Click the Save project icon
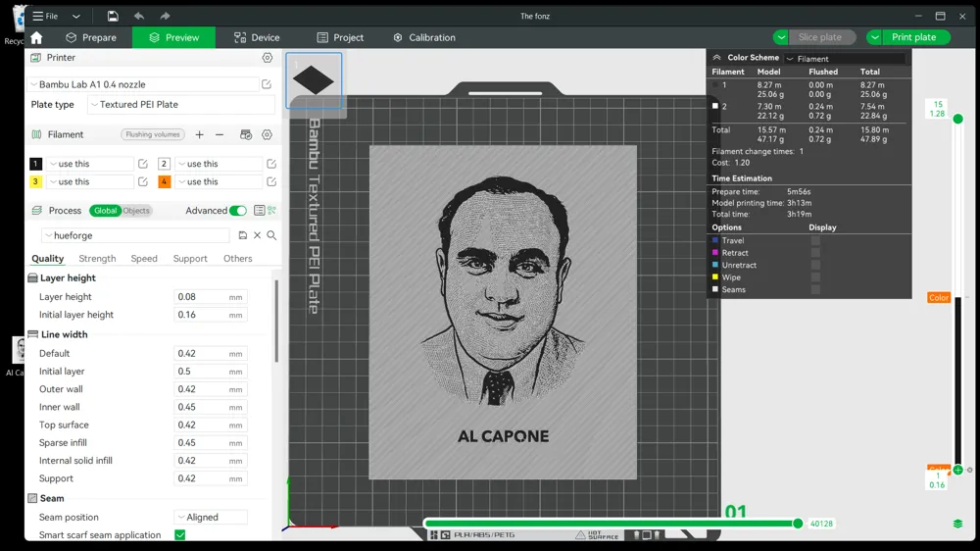Screen dimensions: 980x551 click(113, 17)
